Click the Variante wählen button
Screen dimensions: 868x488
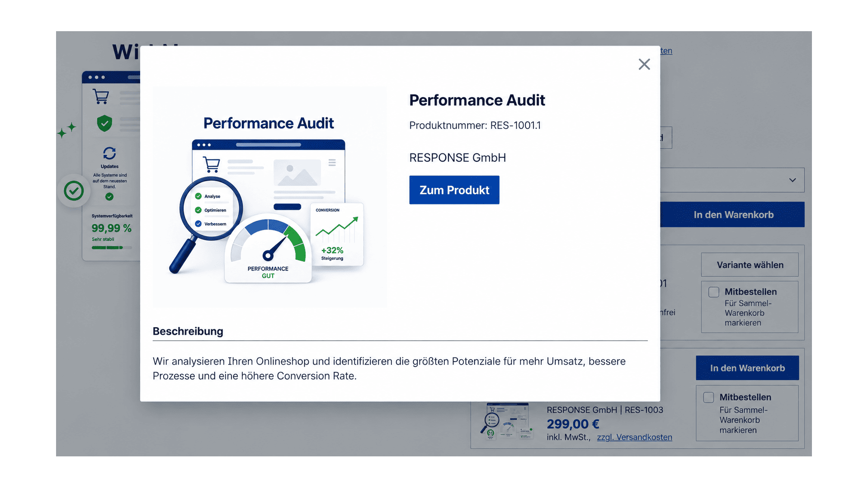pyautogui.click(x=750, y=265)
